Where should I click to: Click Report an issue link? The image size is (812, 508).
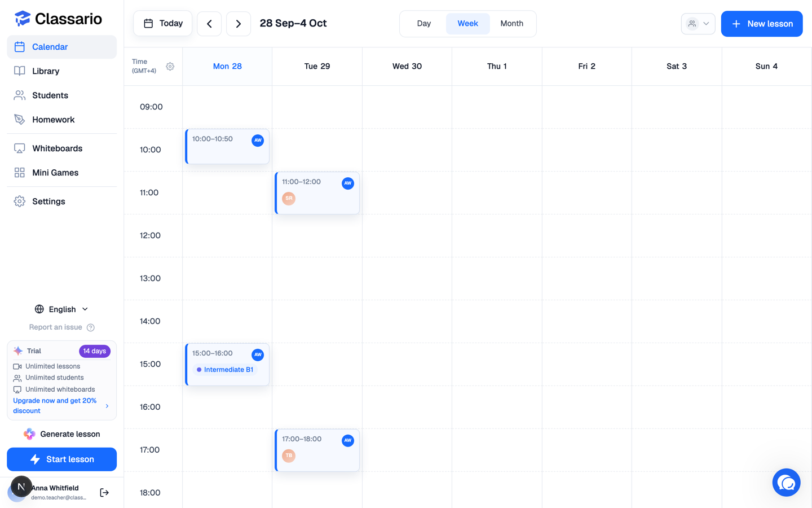point(61,327)
